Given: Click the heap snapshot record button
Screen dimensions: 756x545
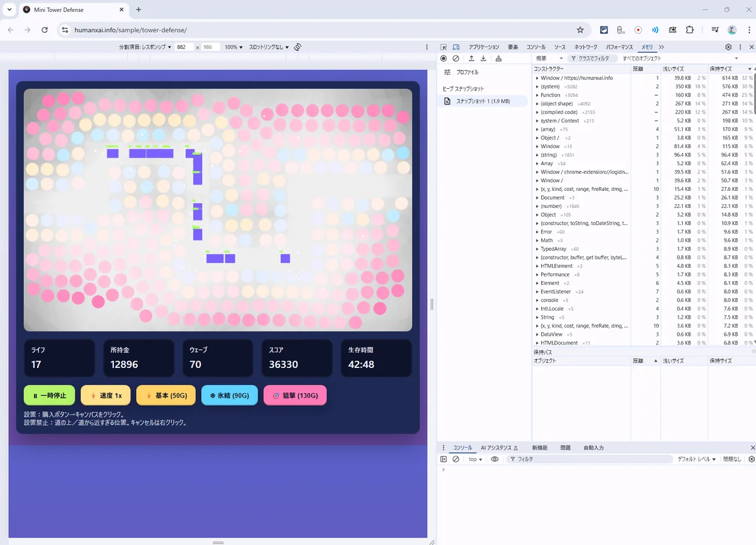Looking at the screenshot, I should [444, 59].
